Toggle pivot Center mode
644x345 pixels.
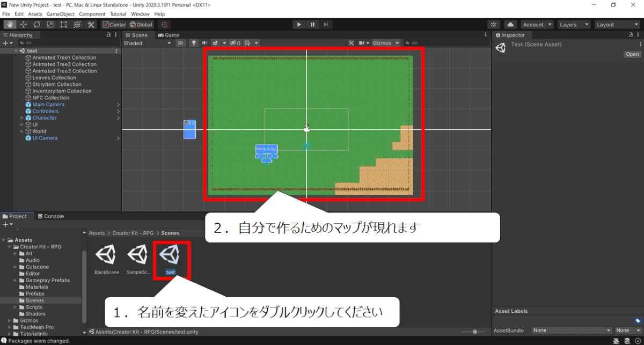click(x=114, y=25)
